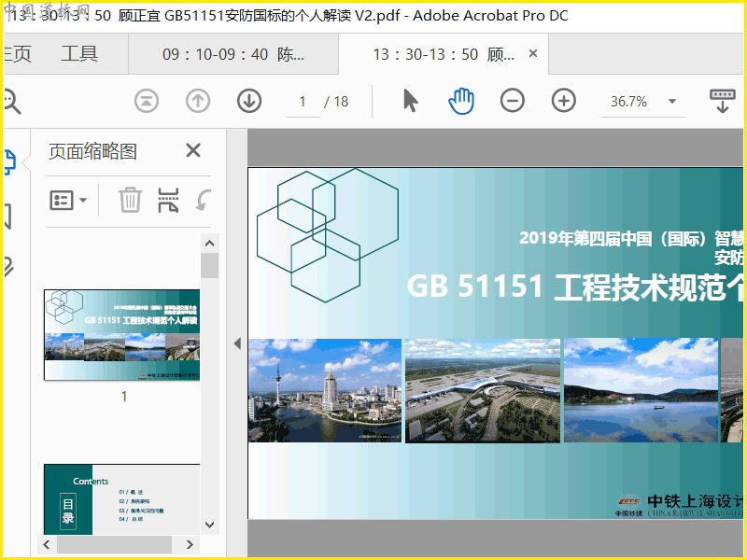Click the GB 51151 slide title text
747x560 pixels.
(575, 287)
